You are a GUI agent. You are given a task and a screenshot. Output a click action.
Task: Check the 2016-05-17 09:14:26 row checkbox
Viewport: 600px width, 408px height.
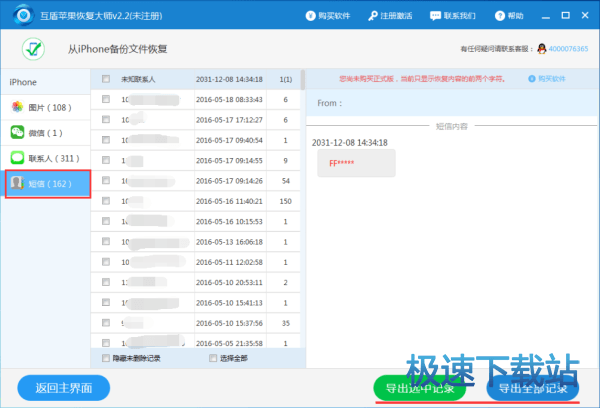coord(106,180)
